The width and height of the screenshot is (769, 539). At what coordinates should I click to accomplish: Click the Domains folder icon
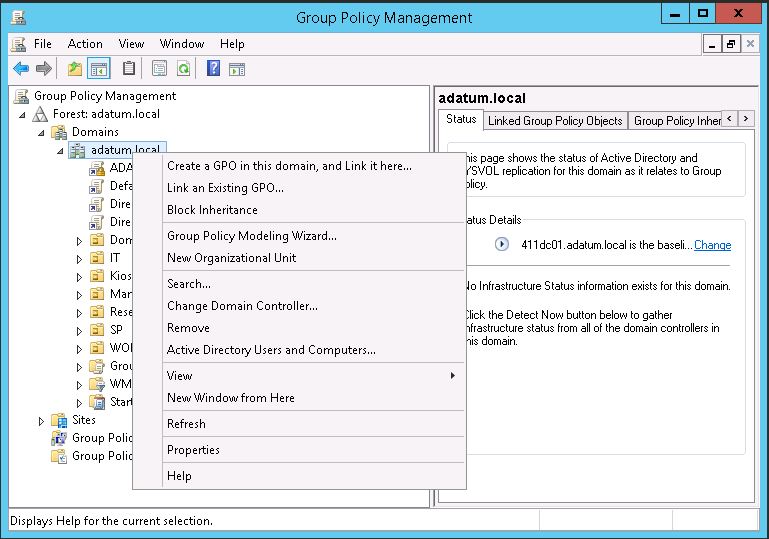[59, 132]
